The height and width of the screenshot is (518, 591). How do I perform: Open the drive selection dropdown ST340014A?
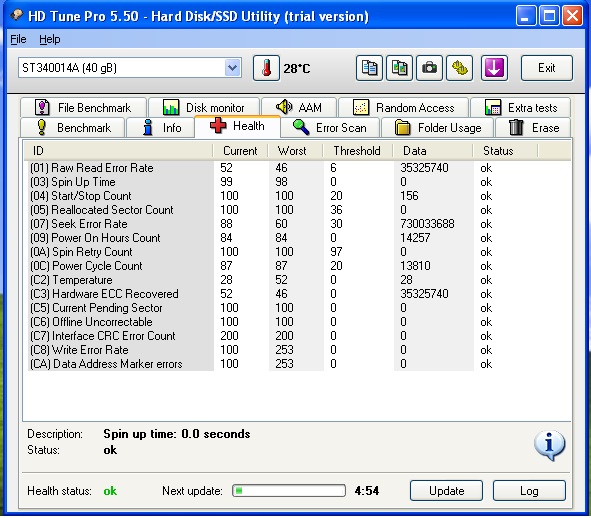click(130, 68)
